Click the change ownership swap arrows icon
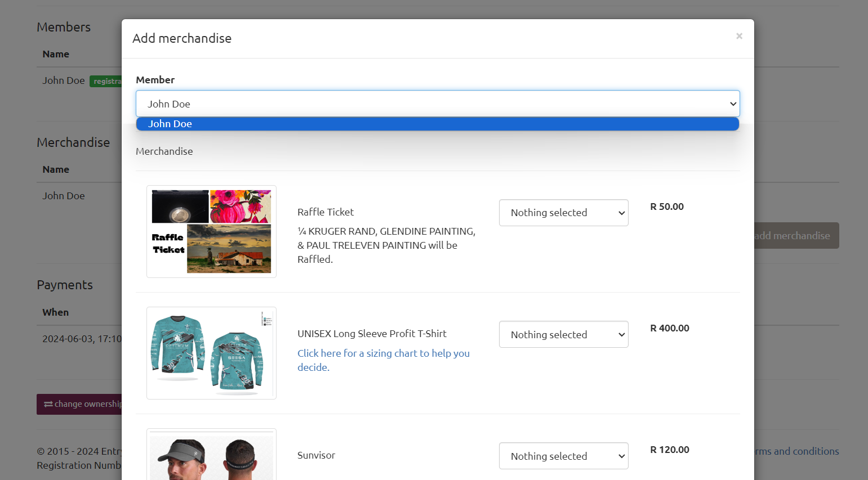Screen dimensions: 868x480 tap(48, 404)
